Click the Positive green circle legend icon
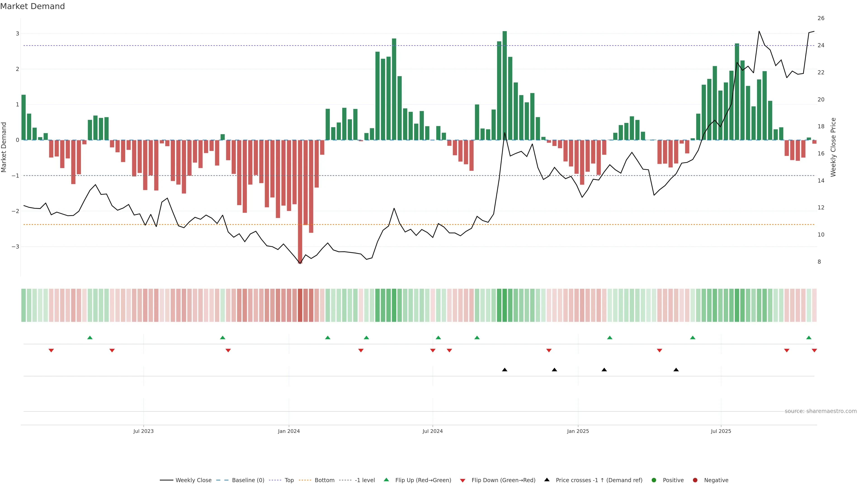868x488 pixels. pos(654,480)
